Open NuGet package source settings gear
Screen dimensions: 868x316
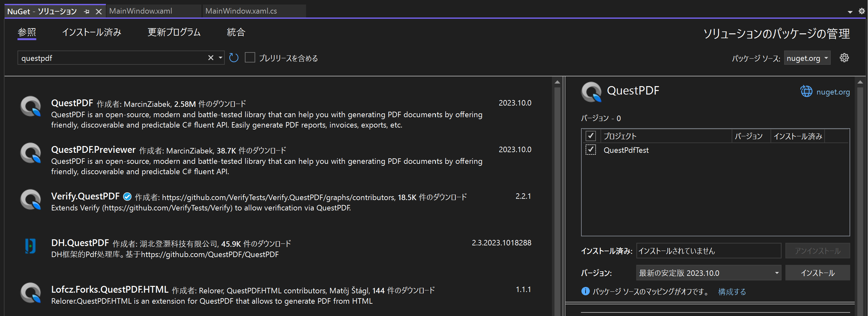pos(844,58)
